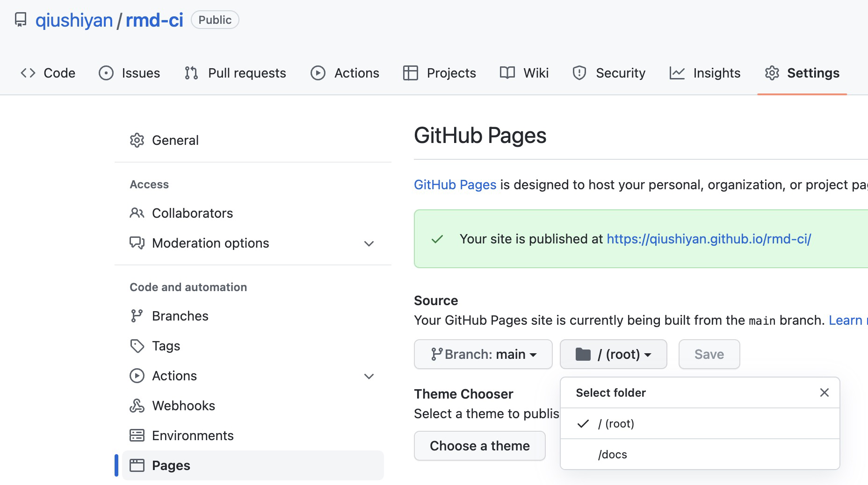The height and width of the screenshot is (485, 868).
Task: Click the Security shield icon
Action: click(x=579, y=73)
